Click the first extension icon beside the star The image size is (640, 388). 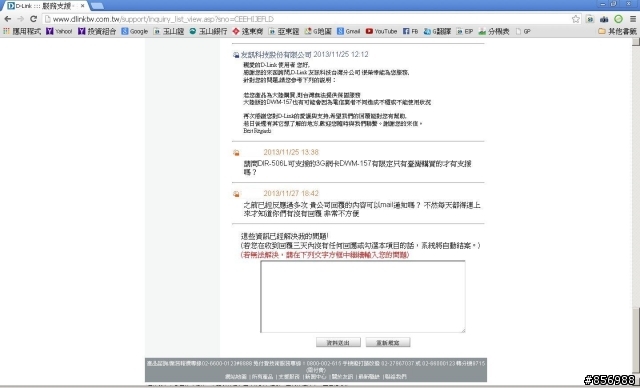point(590,19)
